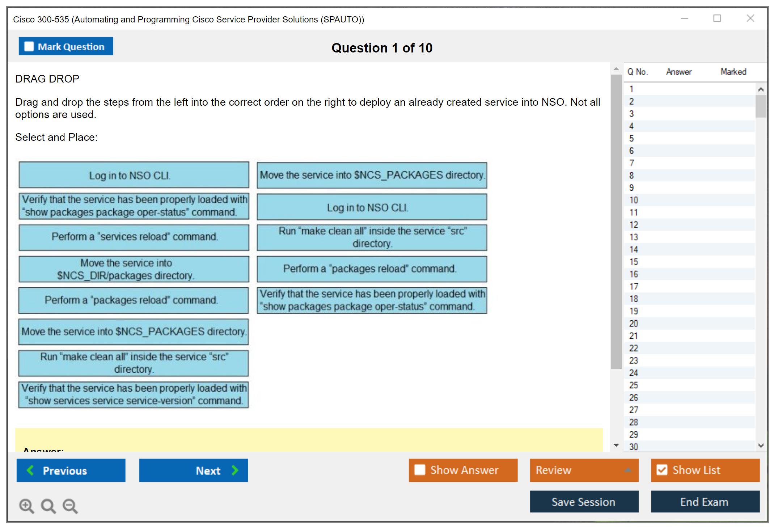Expand the Review dropdown menu
The image size is (778, 532).
(628, 470)
